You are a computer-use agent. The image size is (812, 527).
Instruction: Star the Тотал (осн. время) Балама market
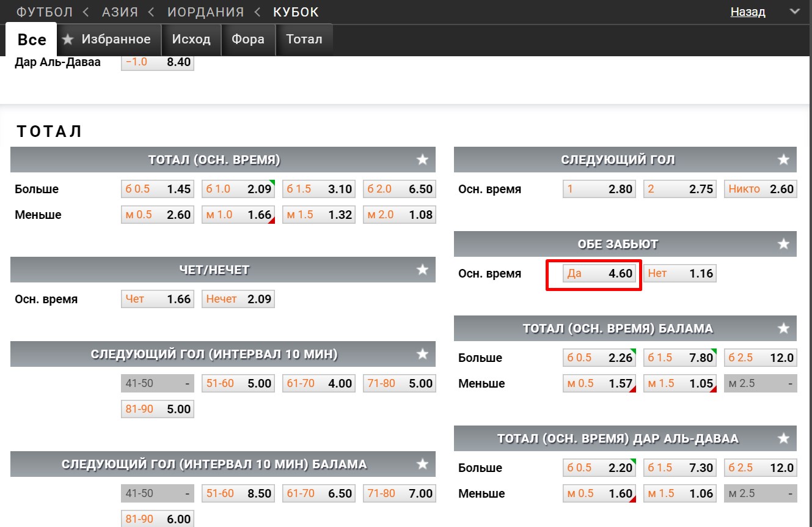pyautogui.click(x=783, y=328)
